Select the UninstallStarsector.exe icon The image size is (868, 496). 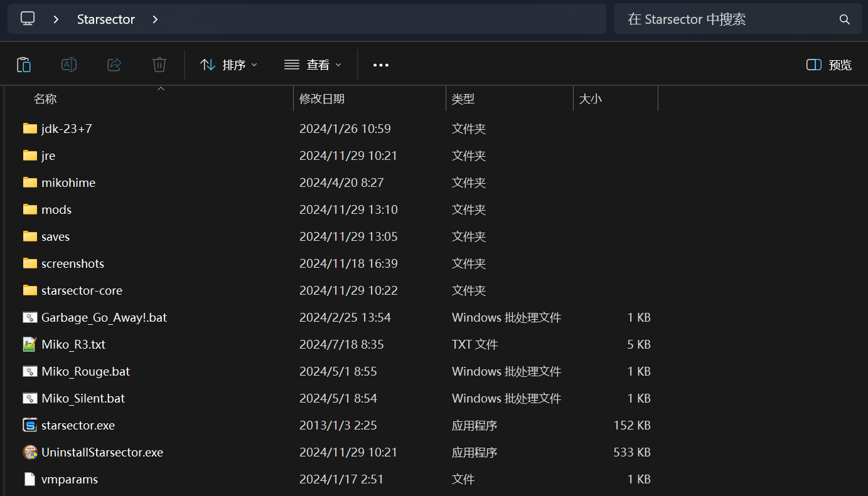point(29,452)
